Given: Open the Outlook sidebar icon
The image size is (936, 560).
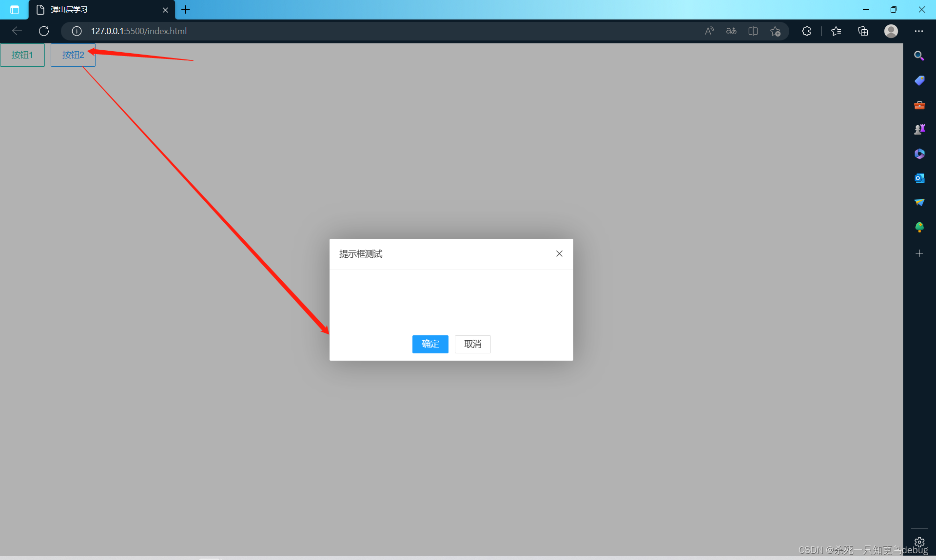Looking at the screenshot, I should [x=919, y=178].
